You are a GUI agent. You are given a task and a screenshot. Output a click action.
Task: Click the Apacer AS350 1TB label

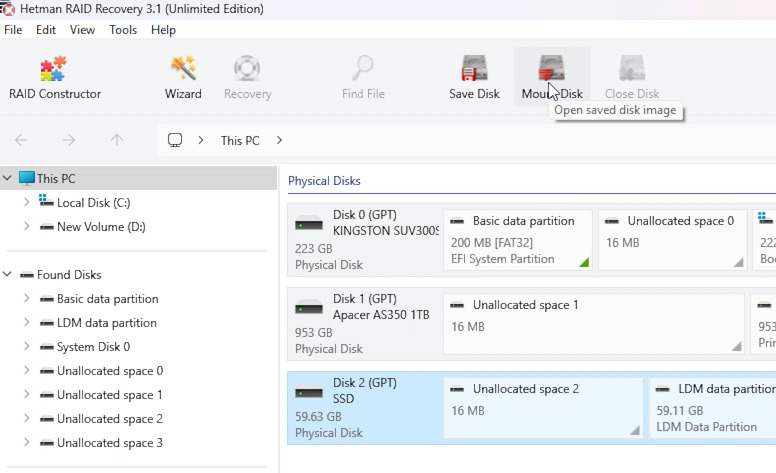coord(381,315)
